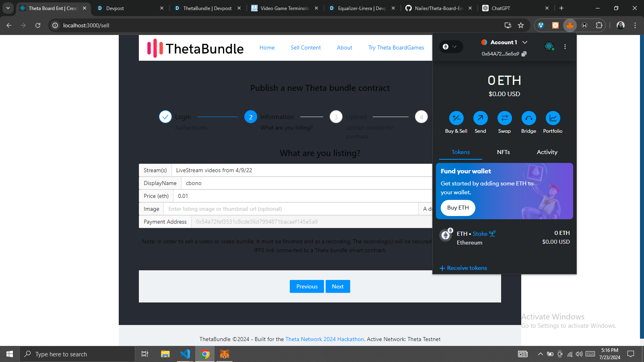Open the blue V extension icon
644x362 pixels.
click(x=541, y=25)
